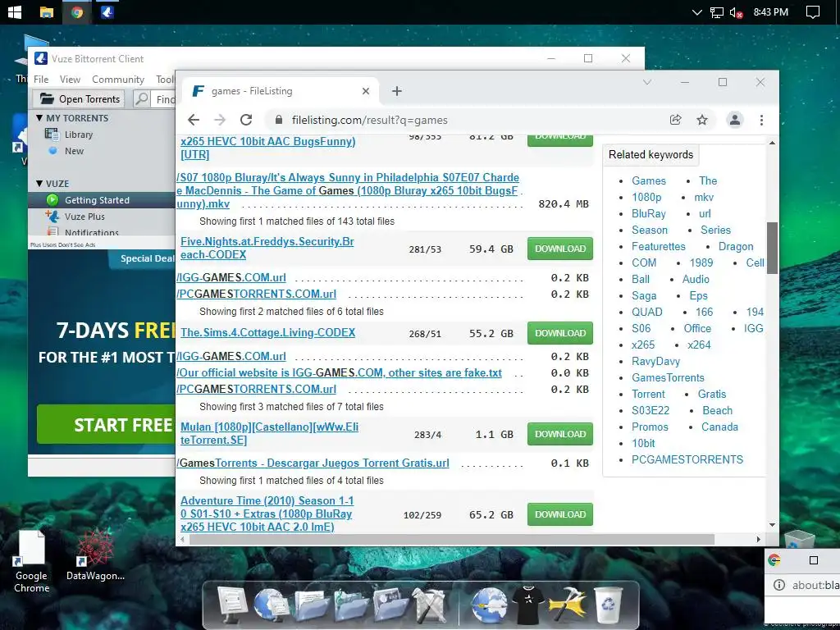This screenshot has width=840, height=630.
Task: Open a new Chrome tab
Action: click(396, 91)
